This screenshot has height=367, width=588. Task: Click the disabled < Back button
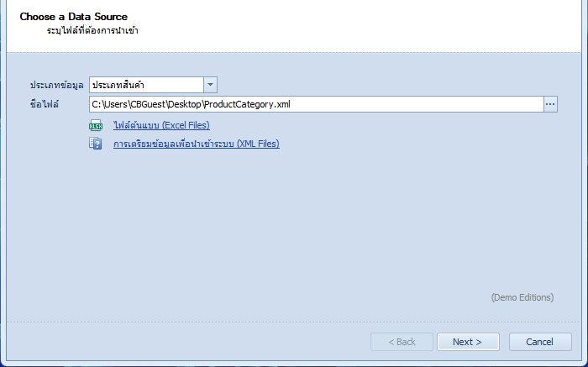(x=402, y=342)
